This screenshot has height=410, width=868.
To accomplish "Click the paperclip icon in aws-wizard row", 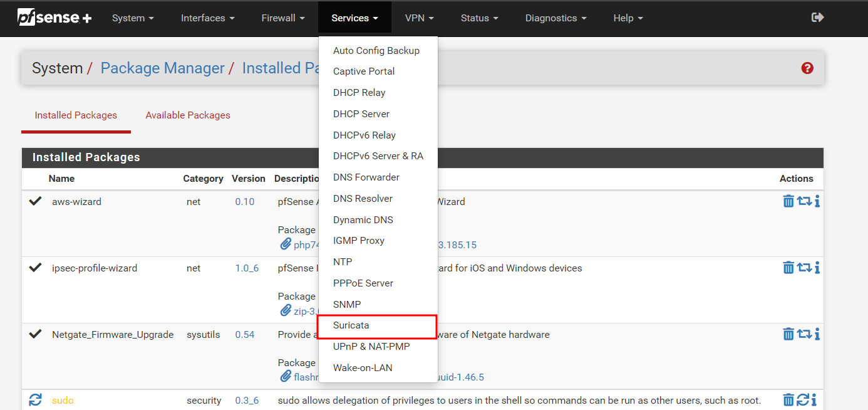I will tap(285, 244).
